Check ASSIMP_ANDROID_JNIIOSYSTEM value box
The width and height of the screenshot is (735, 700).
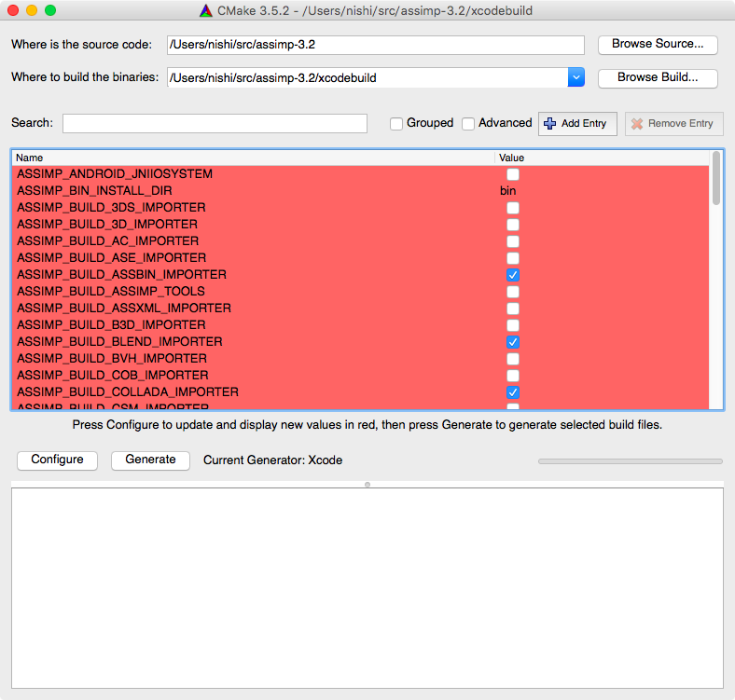click(513, 174)
